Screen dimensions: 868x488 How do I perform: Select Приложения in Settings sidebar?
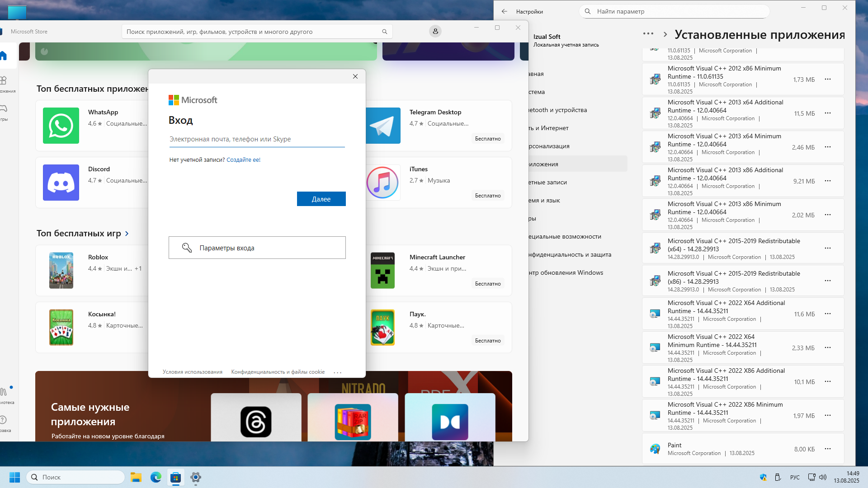click(578, 164)
